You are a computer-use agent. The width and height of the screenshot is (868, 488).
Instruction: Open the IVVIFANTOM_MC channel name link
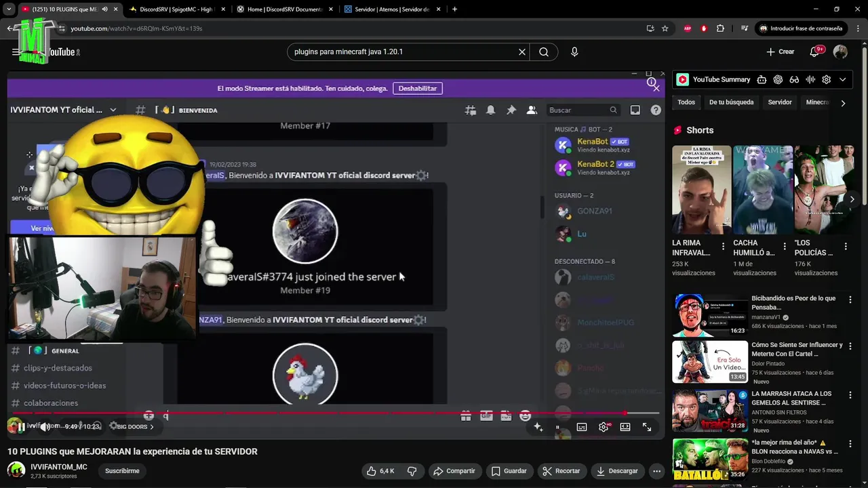pos(59,467)
